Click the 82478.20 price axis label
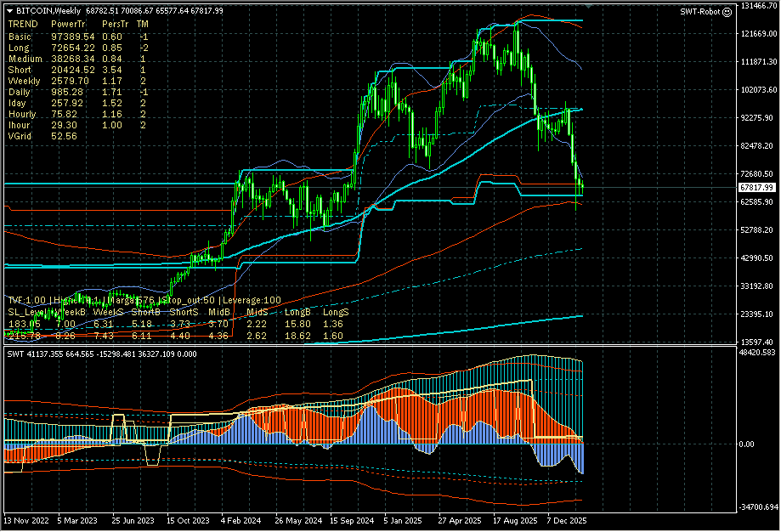This screenshot has width=781, height=532. [x=759, y=146]
